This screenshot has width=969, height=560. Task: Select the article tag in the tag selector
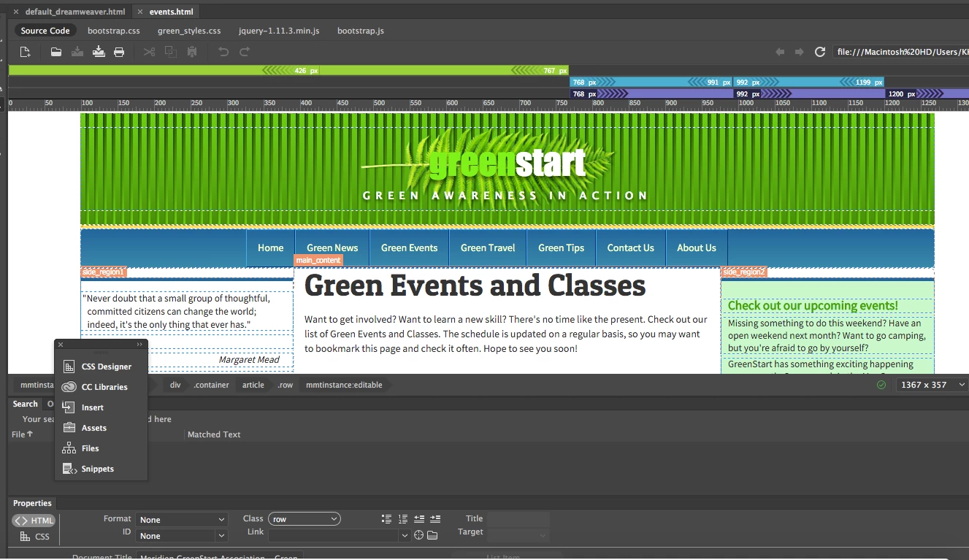tap(253, 385)
